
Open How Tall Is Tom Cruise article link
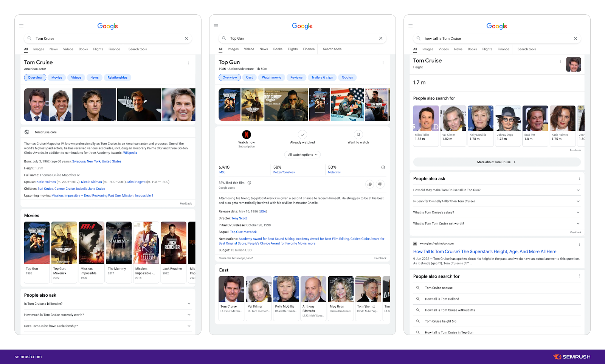pos(485,252)
